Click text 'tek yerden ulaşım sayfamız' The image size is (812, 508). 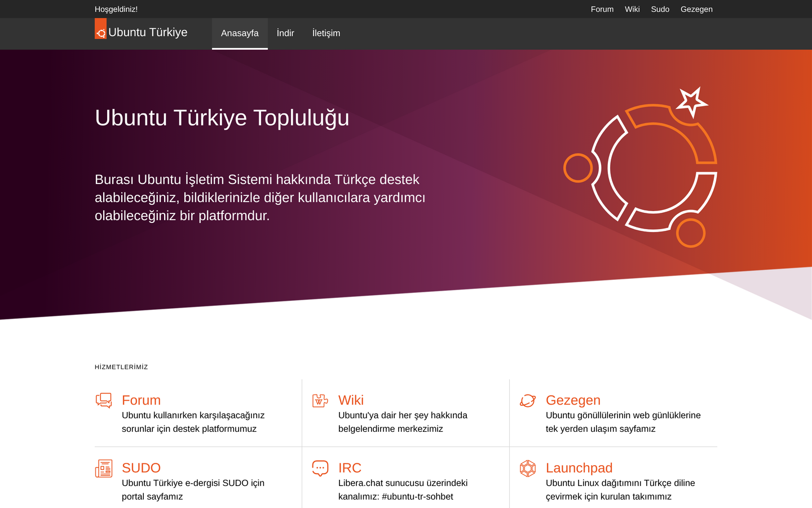point(601,429)
